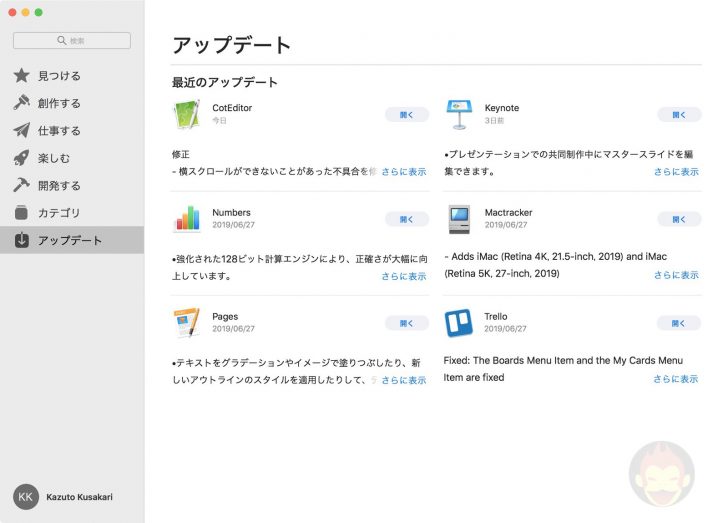The height and width of the screenshot is (523, 728).
Task: Click the green zoom window button
Action: tap(39, 13)
